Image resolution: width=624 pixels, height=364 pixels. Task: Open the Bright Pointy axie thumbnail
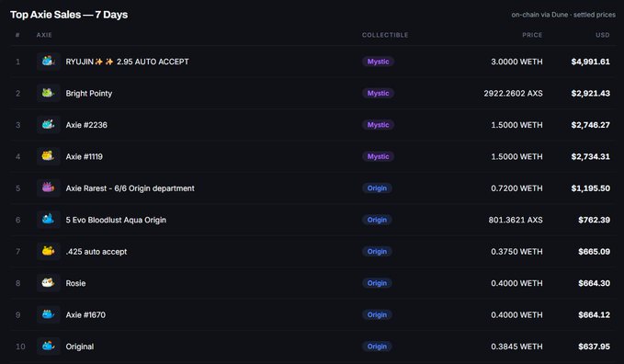[x=48, y=93]
